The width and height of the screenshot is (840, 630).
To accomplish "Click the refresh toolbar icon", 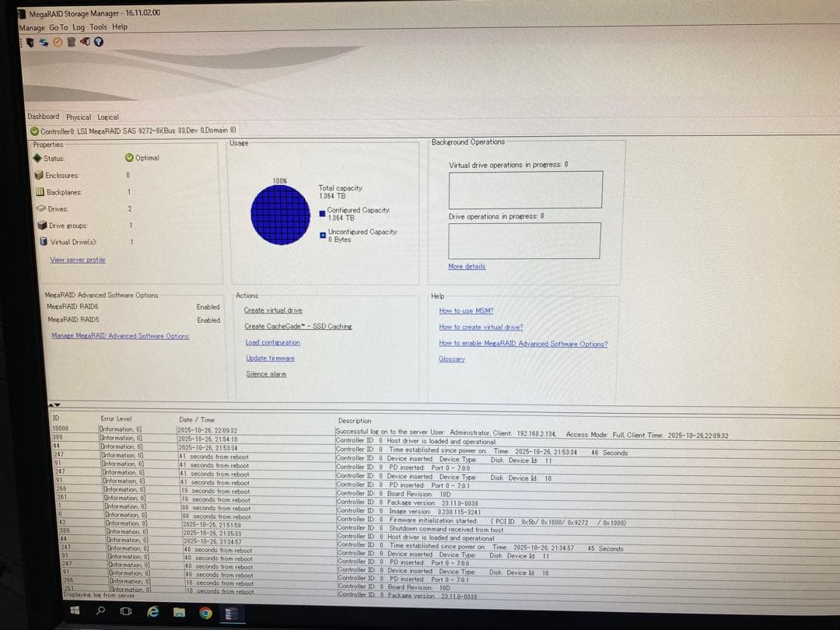I will (44, 42).
